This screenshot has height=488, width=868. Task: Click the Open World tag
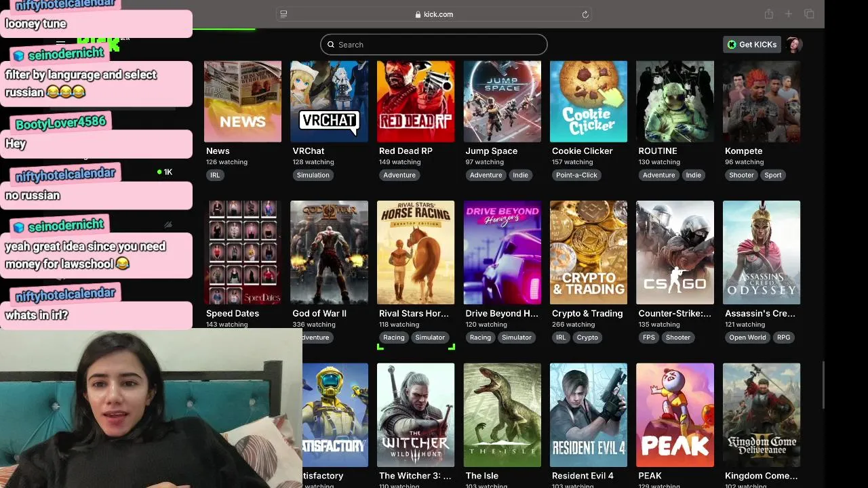(x=747, y=338)
